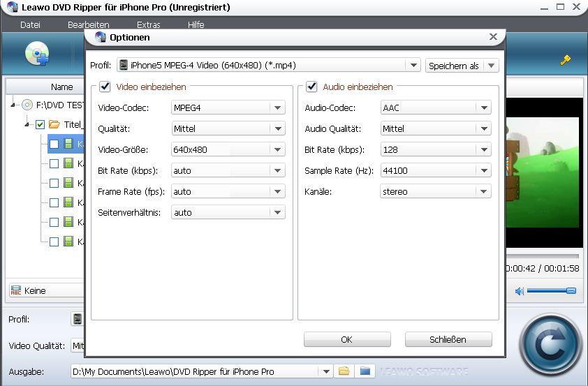
Task: Open the Hilfe menu
Action: [196, 24]
